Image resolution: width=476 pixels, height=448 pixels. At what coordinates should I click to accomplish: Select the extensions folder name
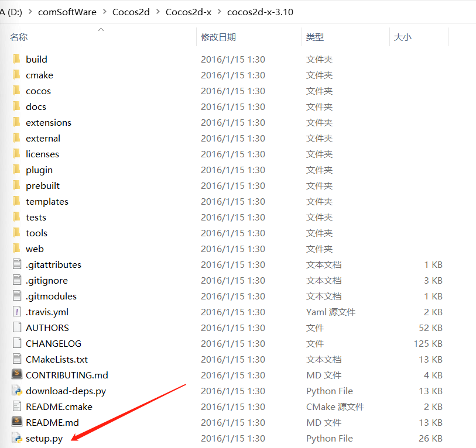coord(49,123)
